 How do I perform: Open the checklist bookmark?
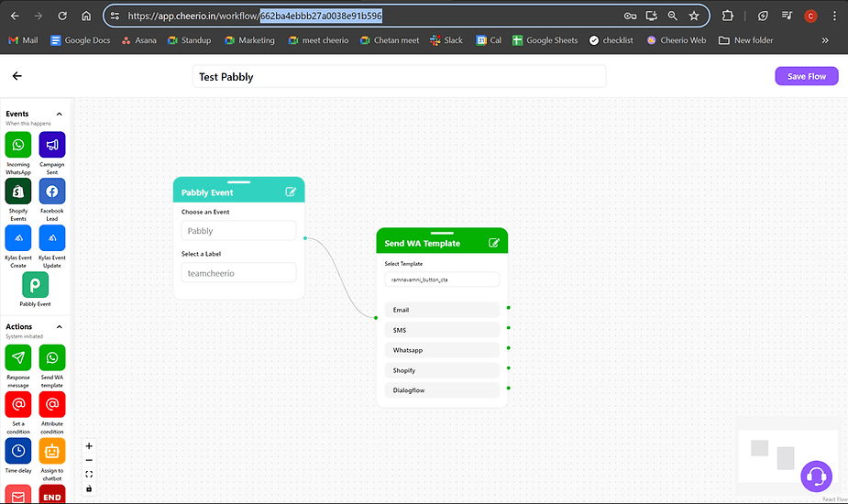click(611, 40)
